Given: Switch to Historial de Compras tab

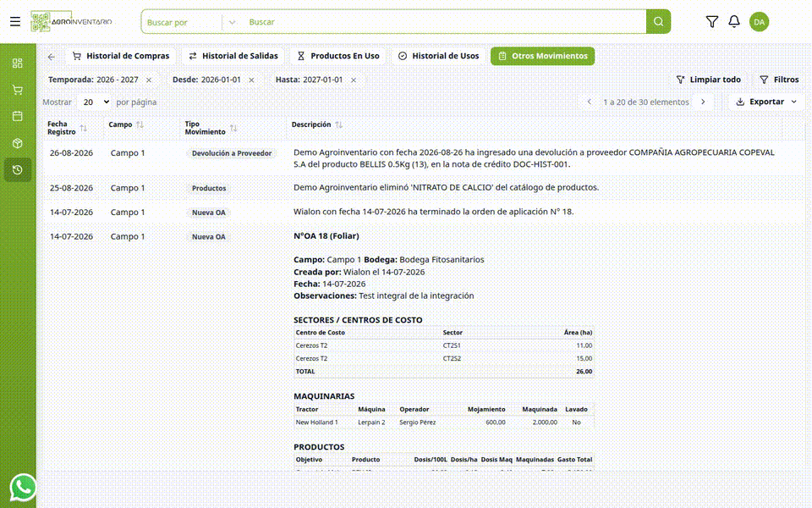Looking at the screenshot, I should pyautogui.click(x=121, y=56).
